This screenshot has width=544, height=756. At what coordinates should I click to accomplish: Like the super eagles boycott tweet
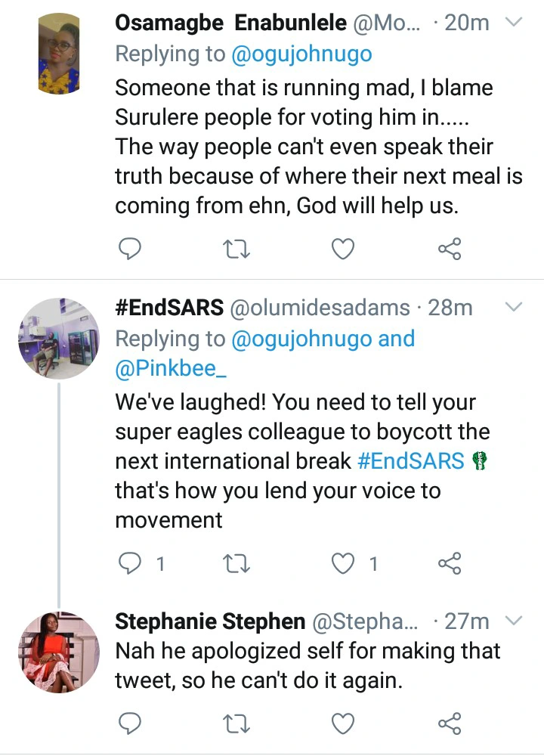coord(344,562)
